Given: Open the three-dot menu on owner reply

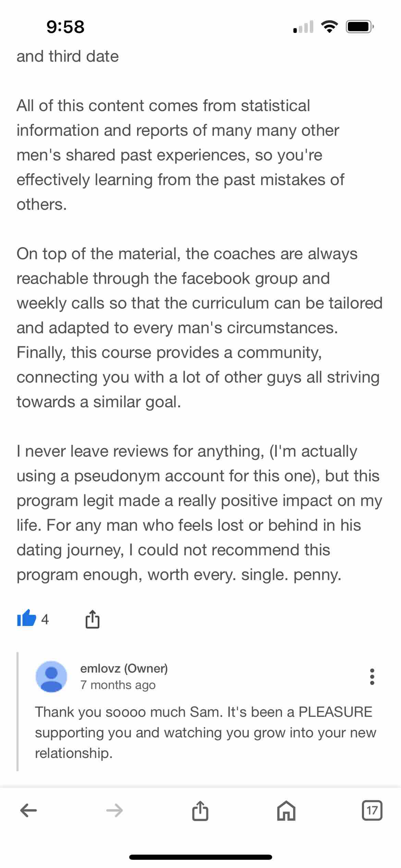Looking at the screenshot, I should pos(372,676).
